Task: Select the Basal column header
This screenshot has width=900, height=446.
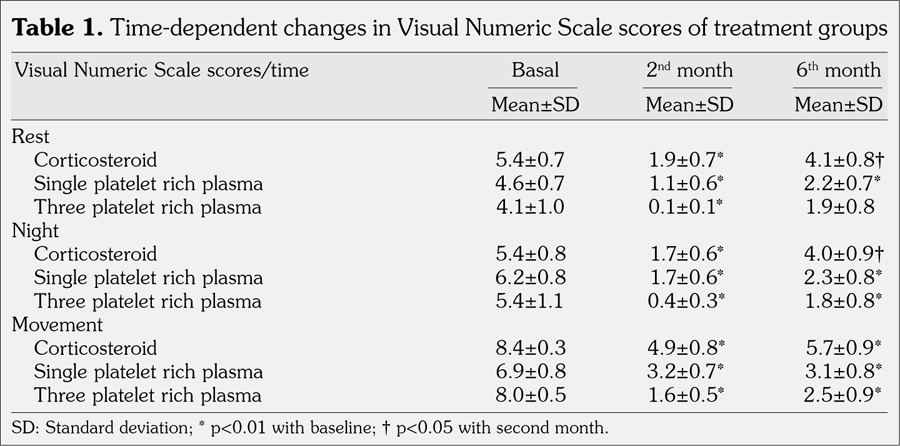Action: tap(535, 71)
